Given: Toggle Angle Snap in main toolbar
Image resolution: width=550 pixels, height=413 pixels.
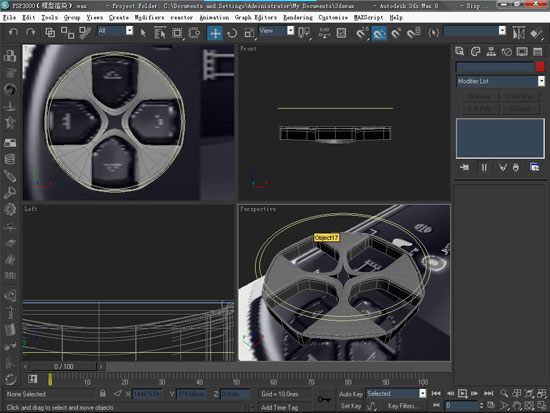Looking at the screenshot, I should pyautogui.click(x=379, y=33).
